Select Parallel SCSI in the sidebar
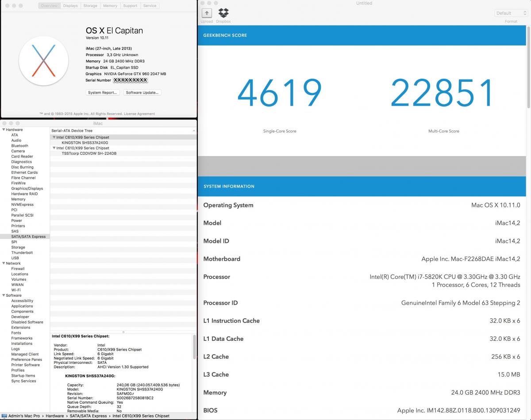Viewport: 531px width, 420px height. (x=23, y=215)
